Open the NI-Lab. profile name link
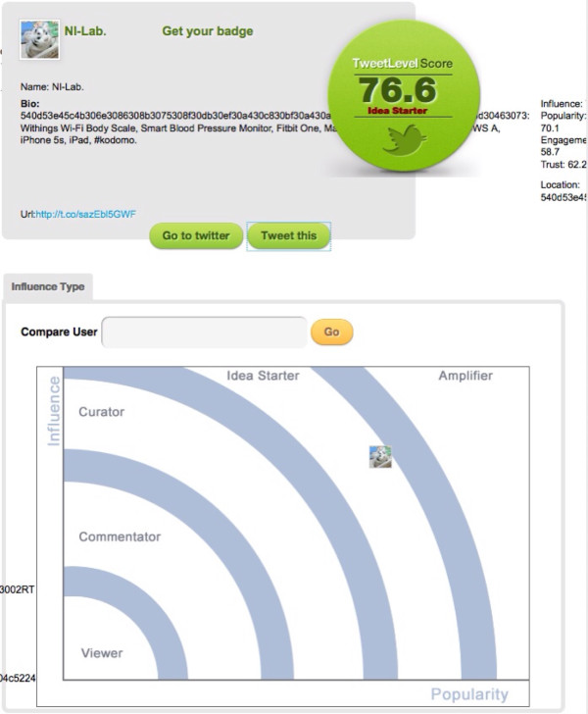588x714 pixels. click(85, 31)
